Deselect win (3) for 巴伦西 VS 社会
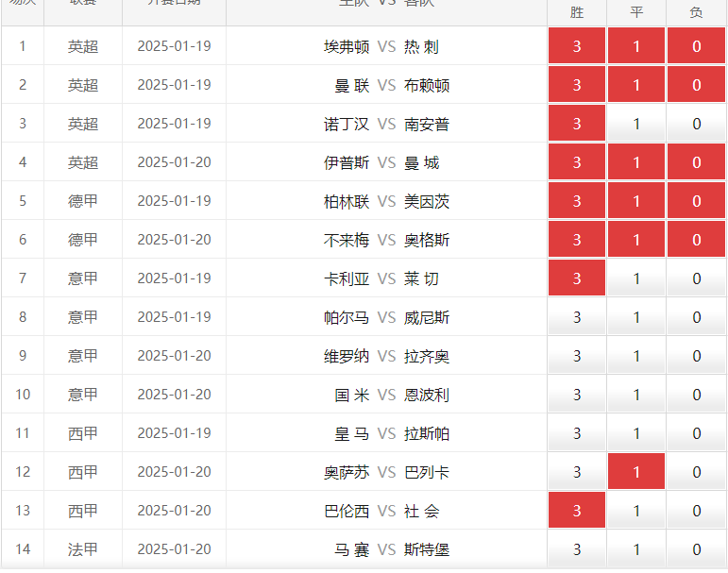Image resolution: width=728 pixels, height=573 pixels. [x=577, y=511]
